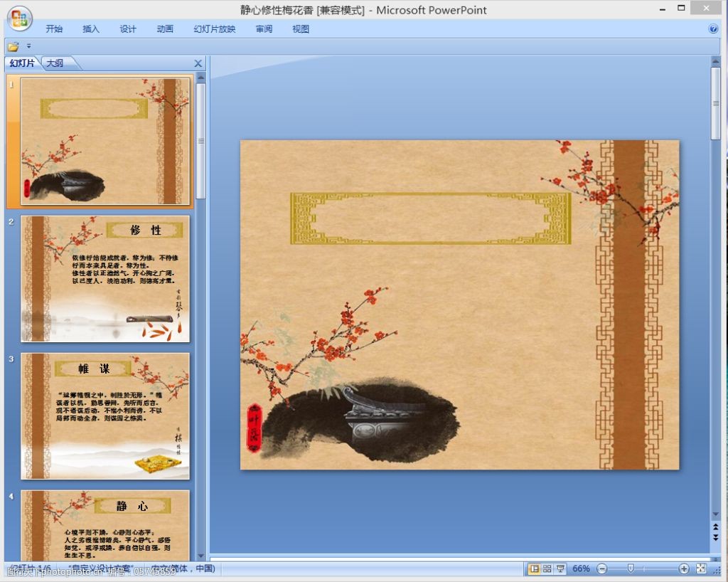Viewport: 728px width, 582px height.
Task: Select slide 4 thumbnail titled 静心
Action: click(105, 525)
